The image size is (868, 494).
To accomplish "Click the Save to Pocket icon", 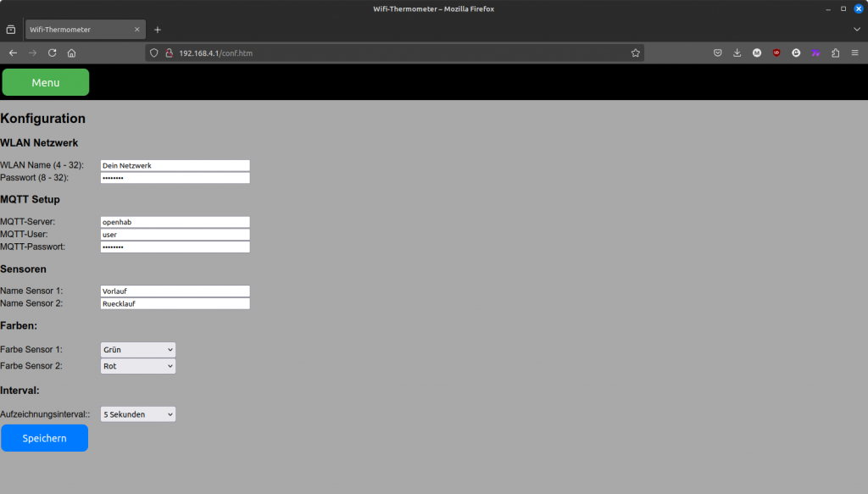I will click(717, 53).
